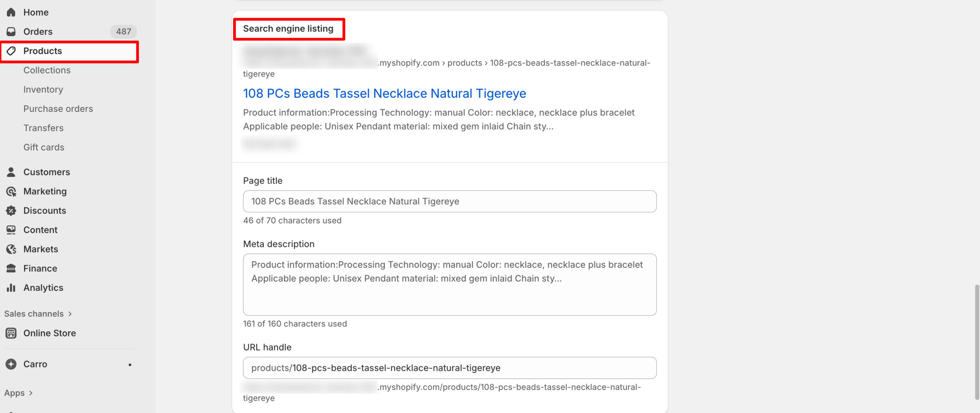This screenshot has width=980, height=413.
Task: Open the Purchase orders page
Action: pyautogui.click(x=58, y=108)
